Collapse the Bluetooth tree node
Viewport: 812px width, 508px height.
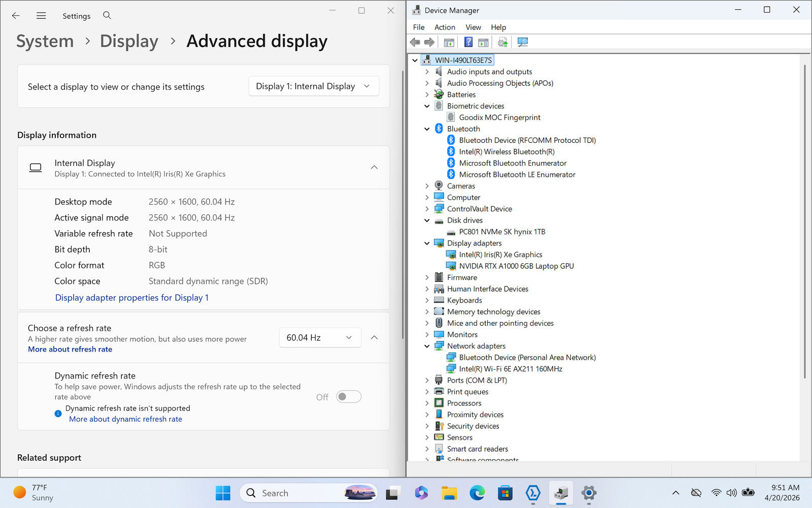(x=427, y=129)
